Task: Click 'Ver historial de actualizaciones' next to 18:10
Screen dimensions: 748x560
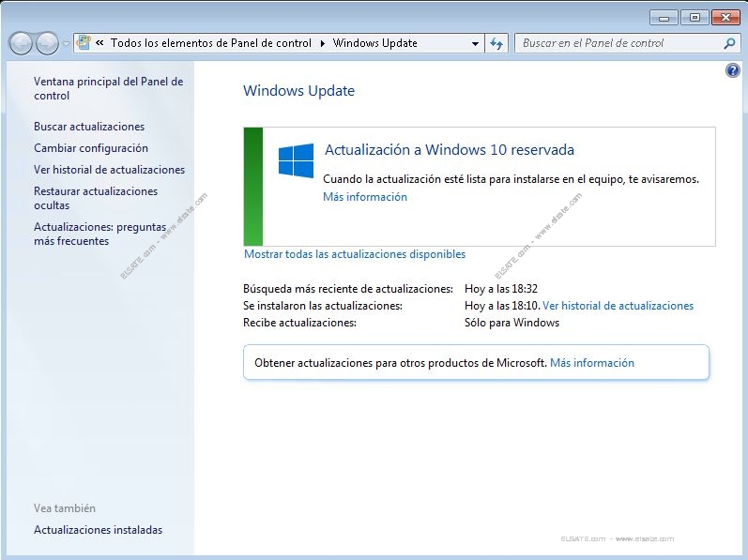Action: (x=618, y=306)
